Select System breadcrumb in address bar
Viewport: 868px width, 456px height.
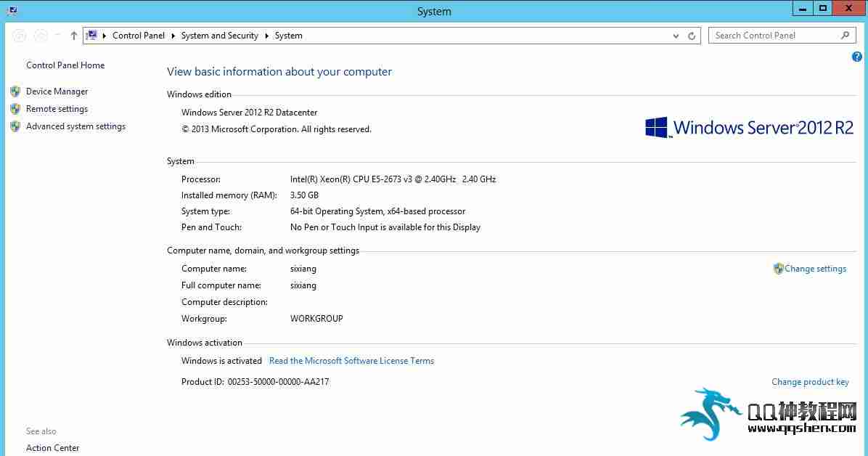(288, 36)
